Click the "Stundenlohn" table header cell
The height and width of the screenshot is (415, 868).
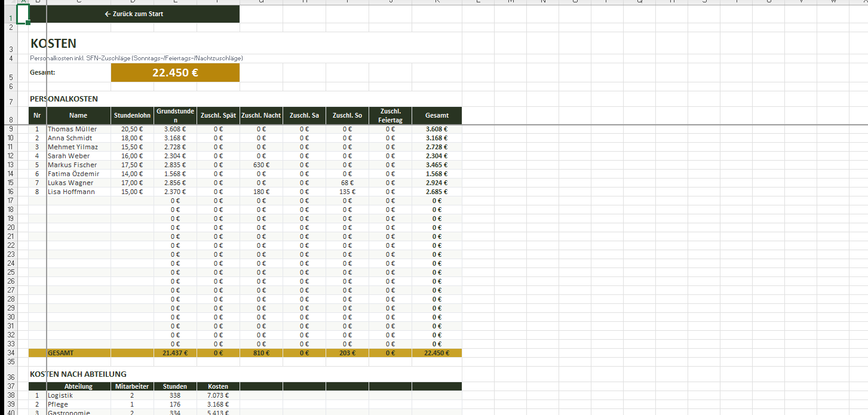coord(132,115)
